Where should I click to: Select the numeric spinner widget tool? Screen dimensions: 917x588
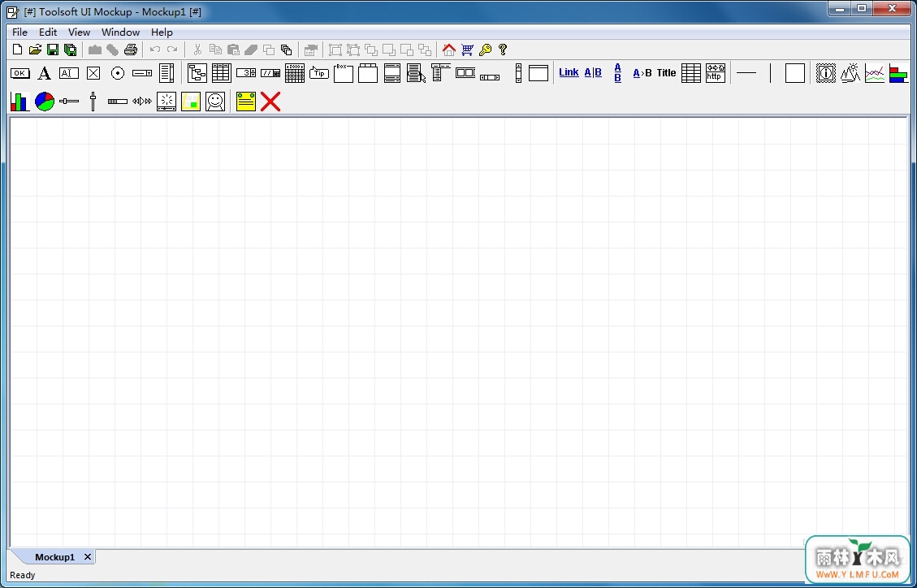pos(245,73)
